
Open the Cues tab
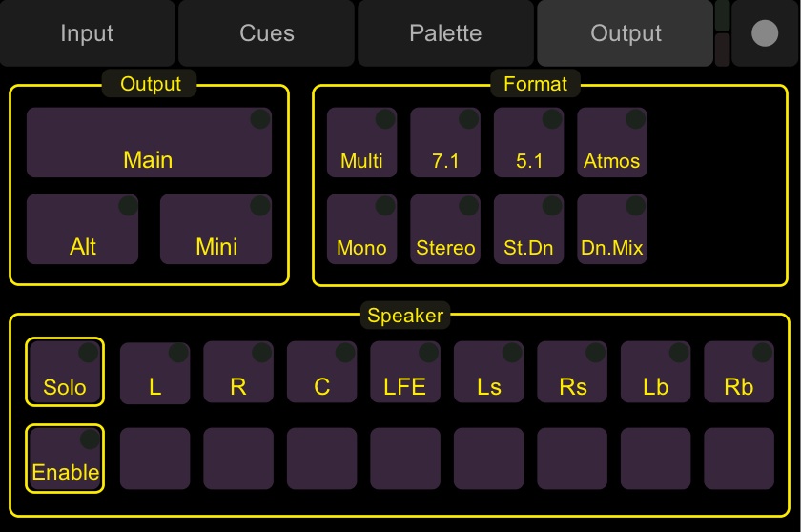(x=266, y=33)
